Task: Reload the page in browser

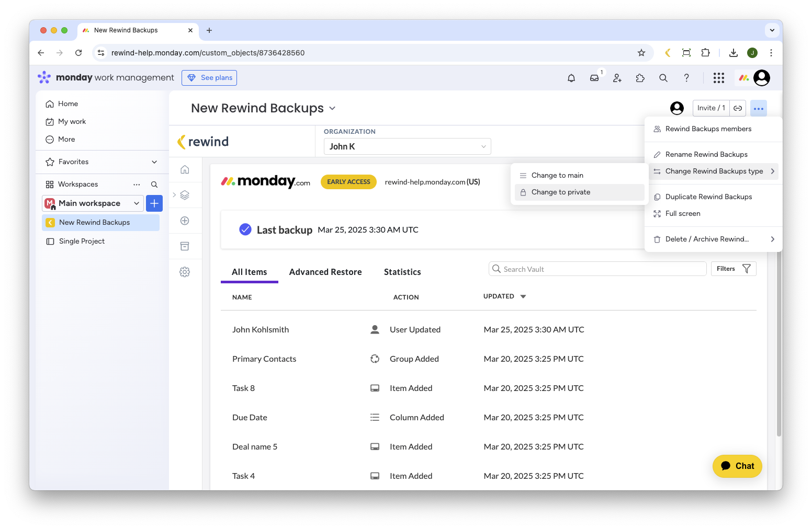Action: 78,53
